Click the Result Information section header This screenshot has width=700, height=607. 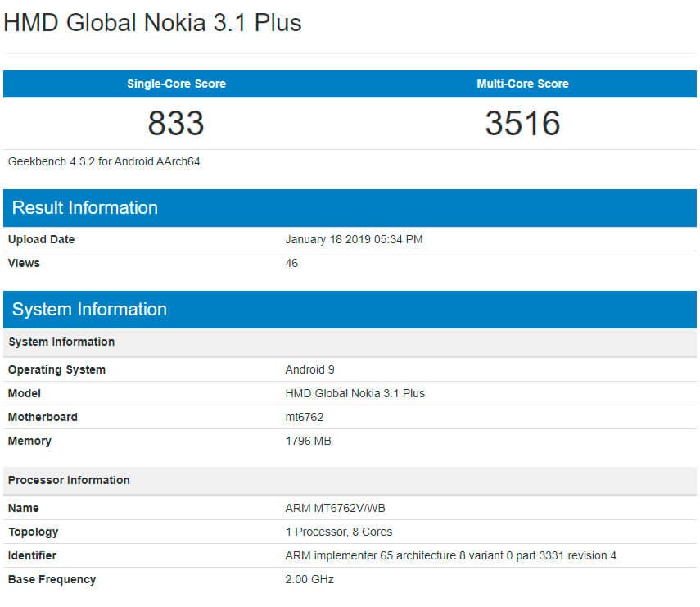83,207
